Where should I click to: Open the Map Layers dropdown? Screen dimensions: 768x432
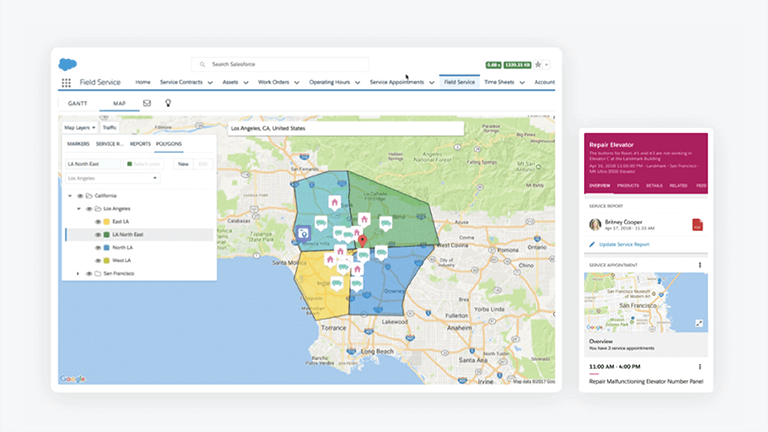(80, 128)
